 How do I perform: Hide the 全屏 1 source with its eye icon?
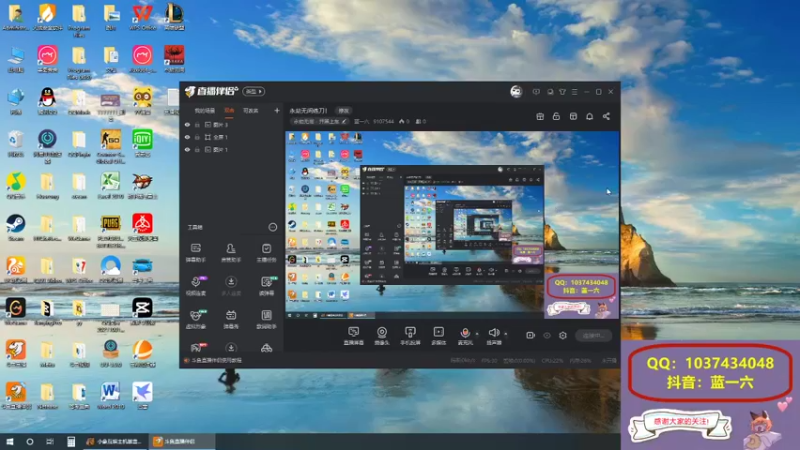pos(187,137)
